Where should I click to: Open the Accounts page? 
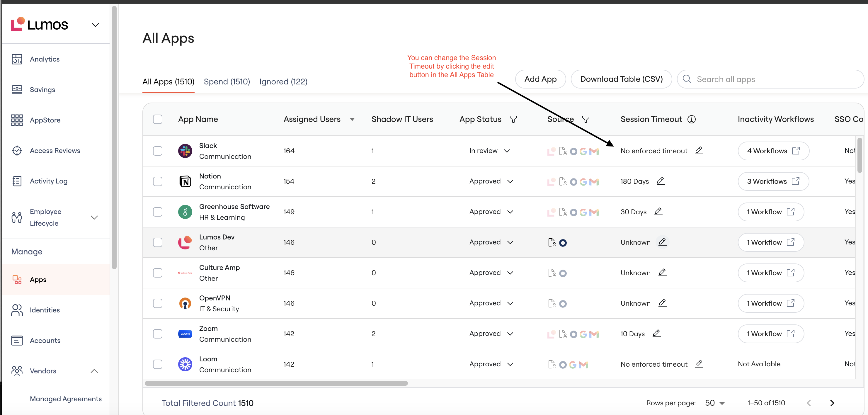tap(45, 341)
